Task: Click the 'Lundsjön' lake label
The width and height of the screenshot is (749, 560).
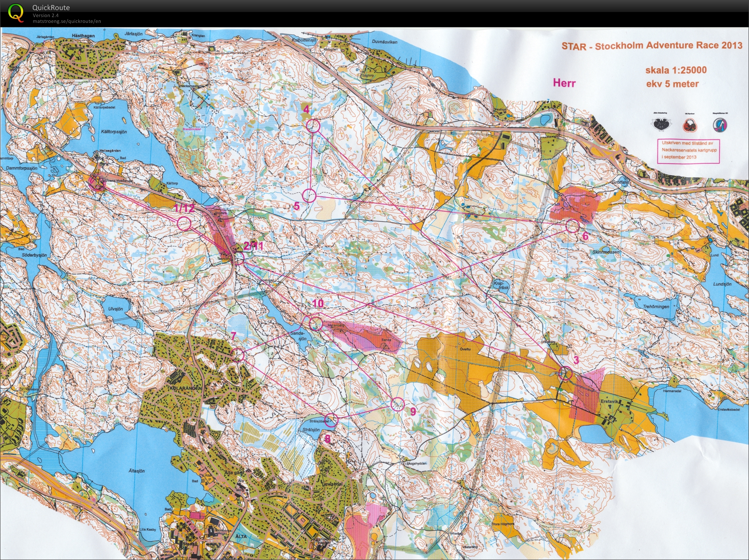Action: 722,284
